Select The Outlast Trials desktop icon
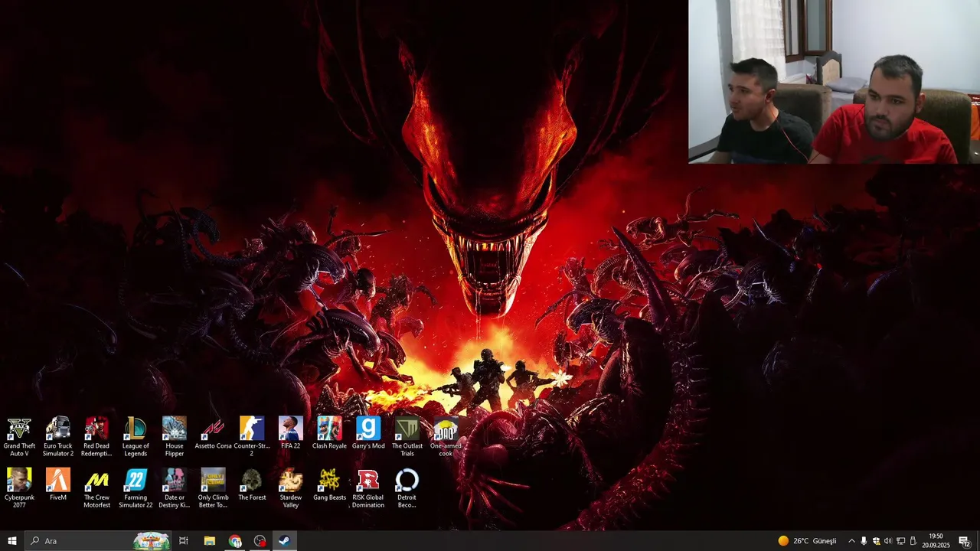Image resolution: width=980 pixels, height=551 pixels. click(407, 437)
